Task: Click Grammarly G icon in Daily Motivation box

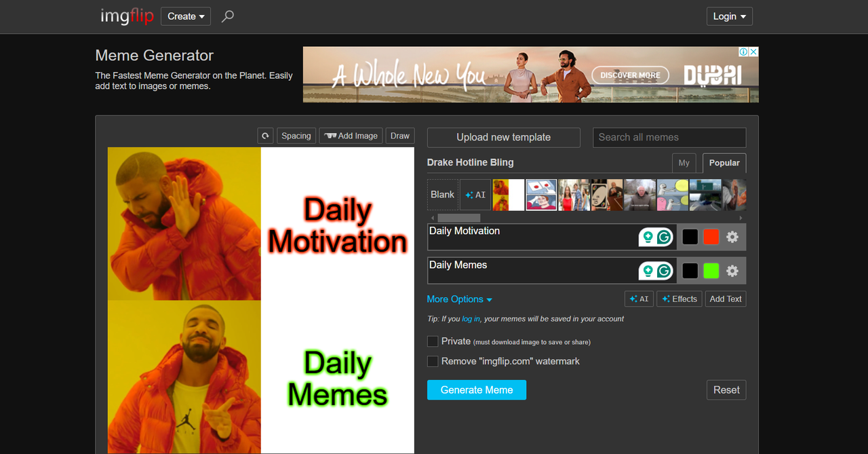Action: point(665,237)
